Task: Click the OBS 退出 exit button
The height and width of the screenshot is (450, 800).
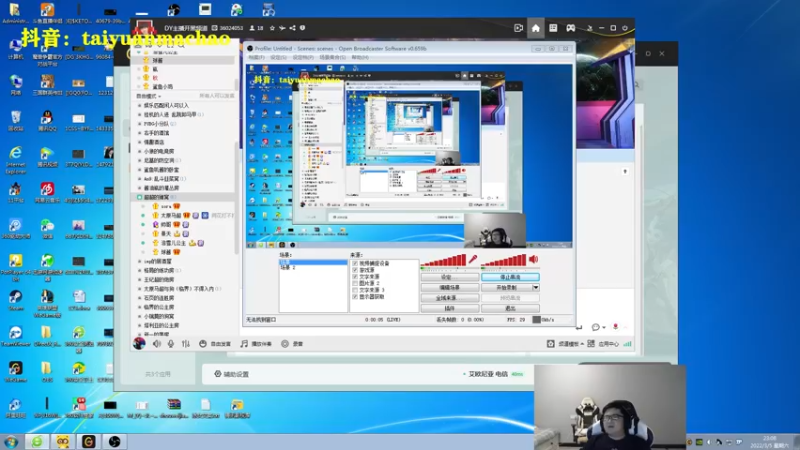Action: tap(510, 308)
